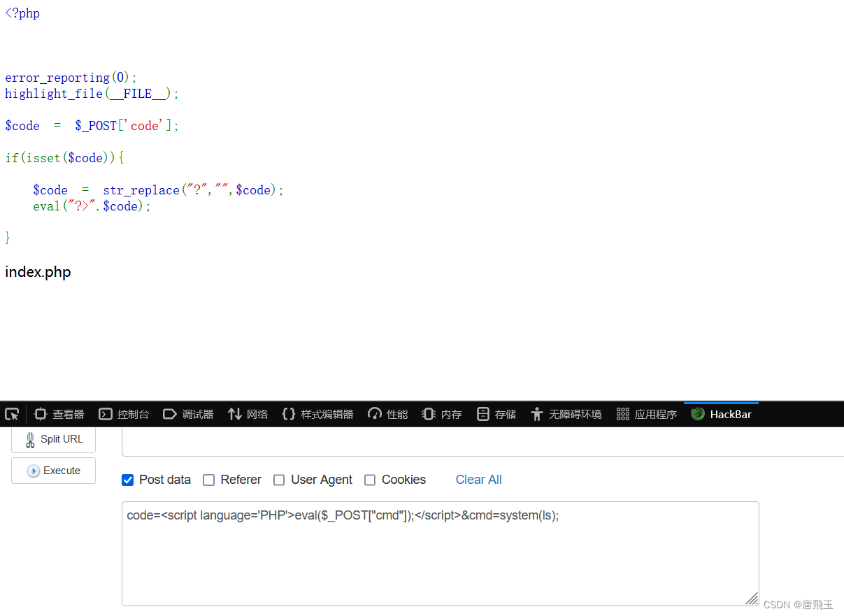The height and width of the screenshot is (616, 844).
Task: Click the str_replace code line
Action: point(159,190)
